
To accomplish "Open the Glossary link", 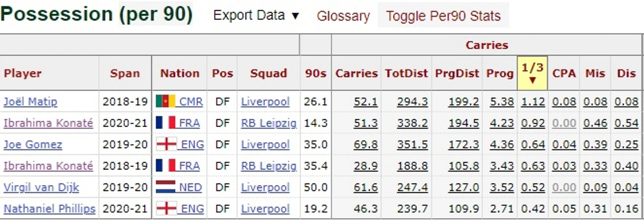I will tap(343, 16).
